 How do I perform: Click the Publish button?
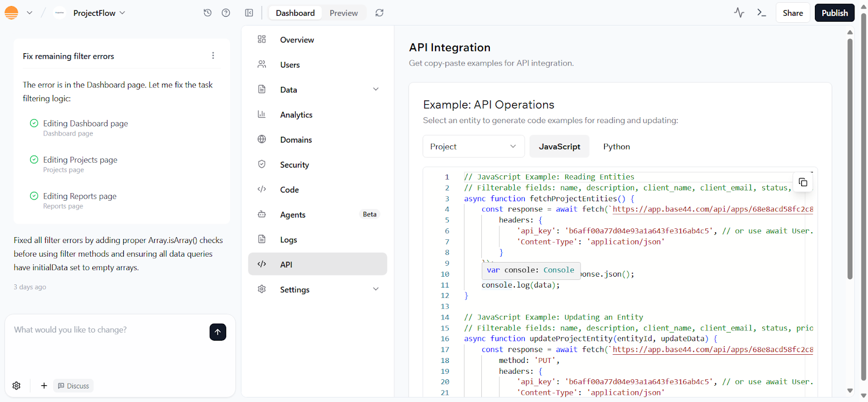tap(834, 12)
